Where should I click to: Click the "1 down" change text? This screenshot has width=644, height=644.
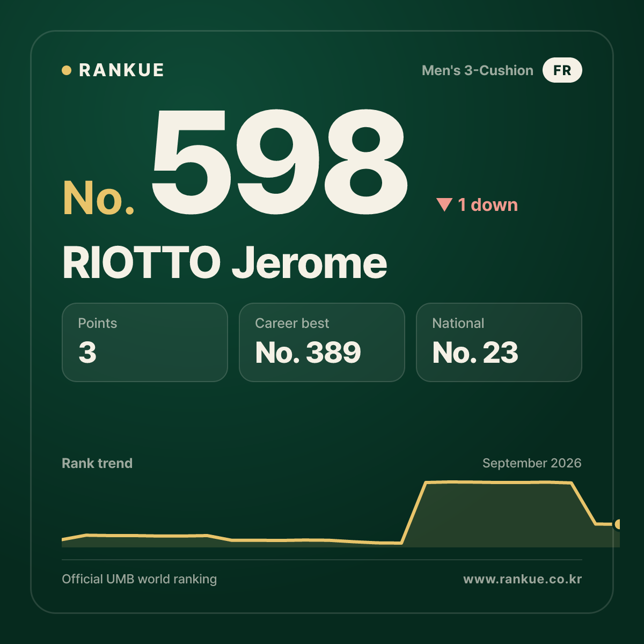[488, 204]
